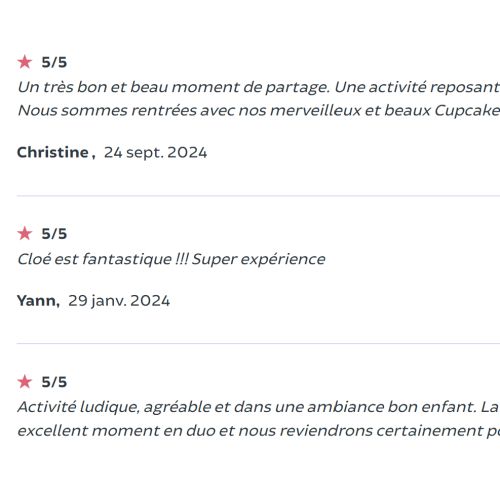Click the reviewer name Yann
Image resolution: width=500 pixels, height=500 pixels.
click(x=36, y=301)
